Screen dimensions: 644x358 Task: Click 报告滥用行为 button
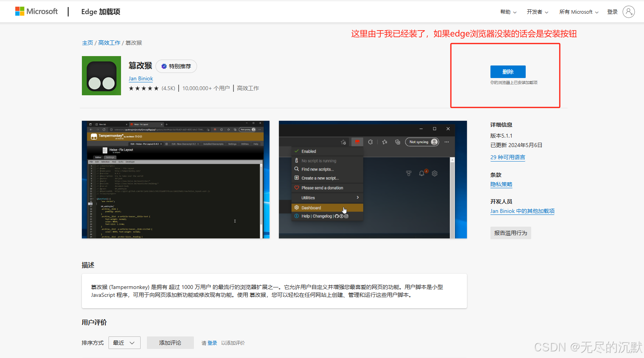510,233
